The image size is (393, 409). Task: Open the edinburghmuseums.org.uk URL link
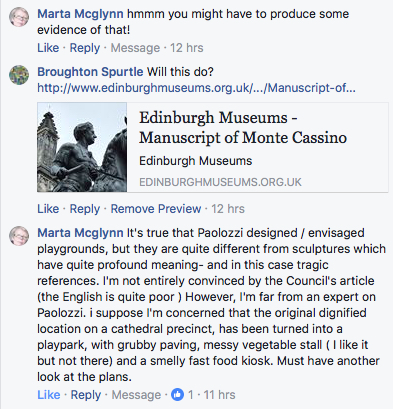point(196,88)
